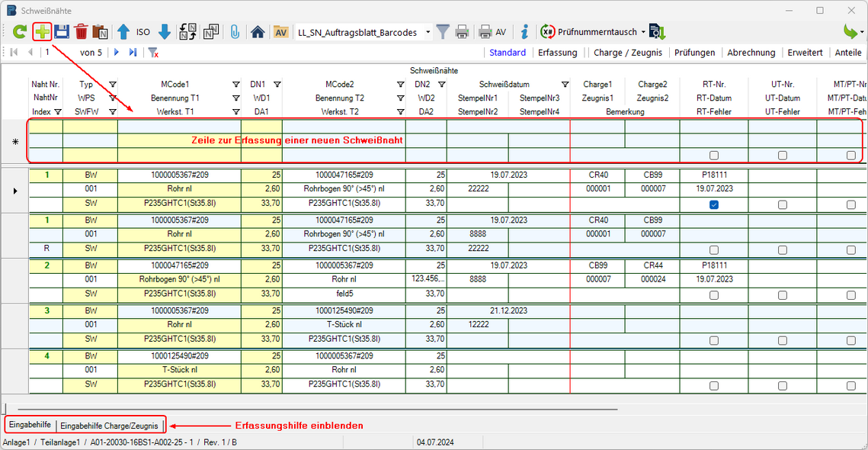
Task: Clear filters with the funnel X icon
Action: 153,53
